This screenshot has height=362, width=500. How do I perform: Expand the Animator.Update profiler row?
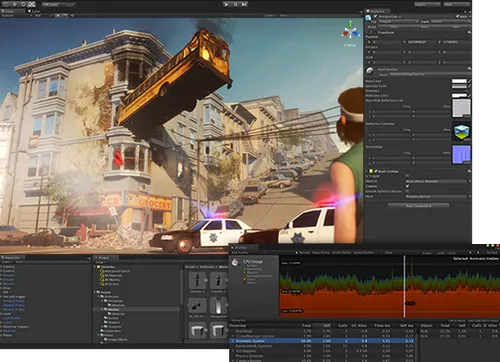(x=233, y=341)
